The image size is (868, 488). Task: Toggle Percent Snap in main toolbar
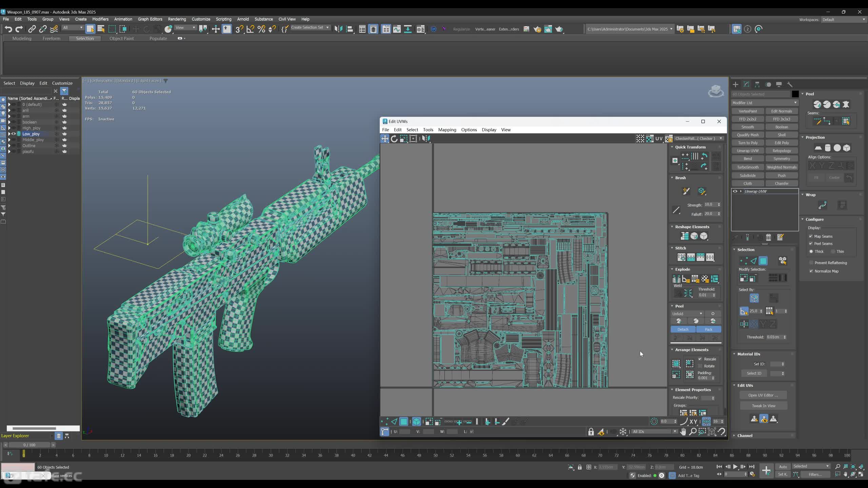tap(261, 29)
